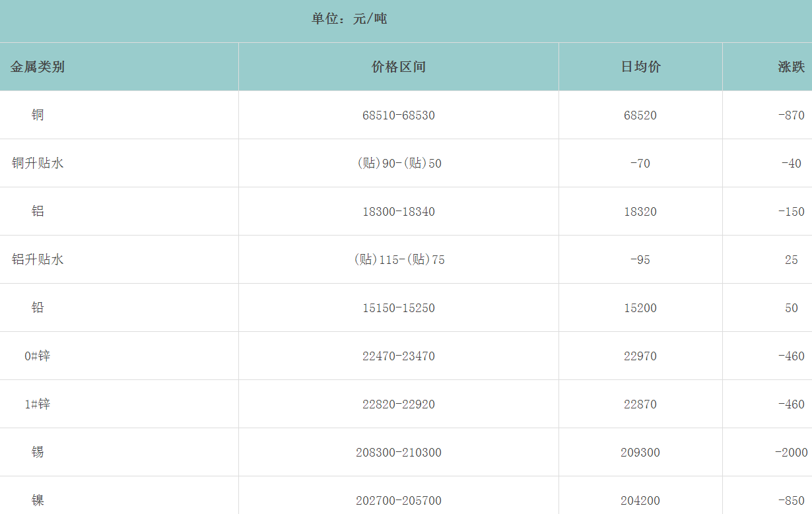Select the 日均价 column header

[640, 67]
